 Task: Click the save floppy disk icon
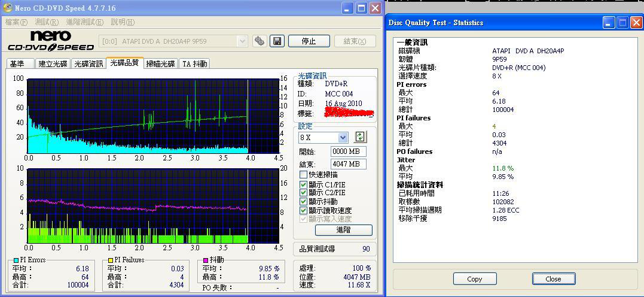click(x=277, y=41)
